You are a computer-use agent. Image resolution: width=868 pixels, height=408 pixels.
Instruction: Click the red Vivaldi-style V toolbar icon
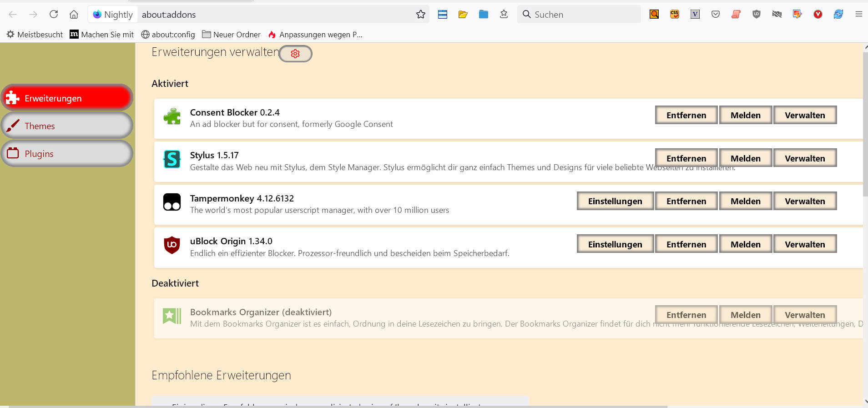coord(818,15)
